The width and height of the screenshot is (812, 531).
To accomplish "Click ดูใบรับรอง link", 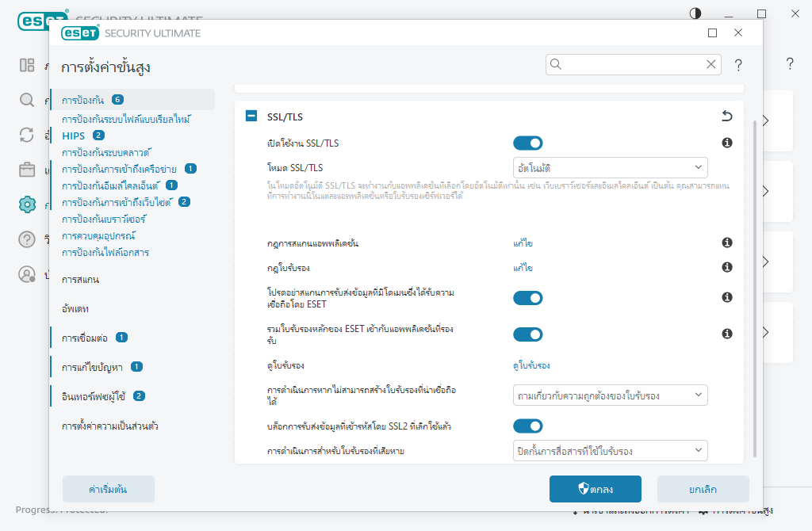I will coord(531,365).
